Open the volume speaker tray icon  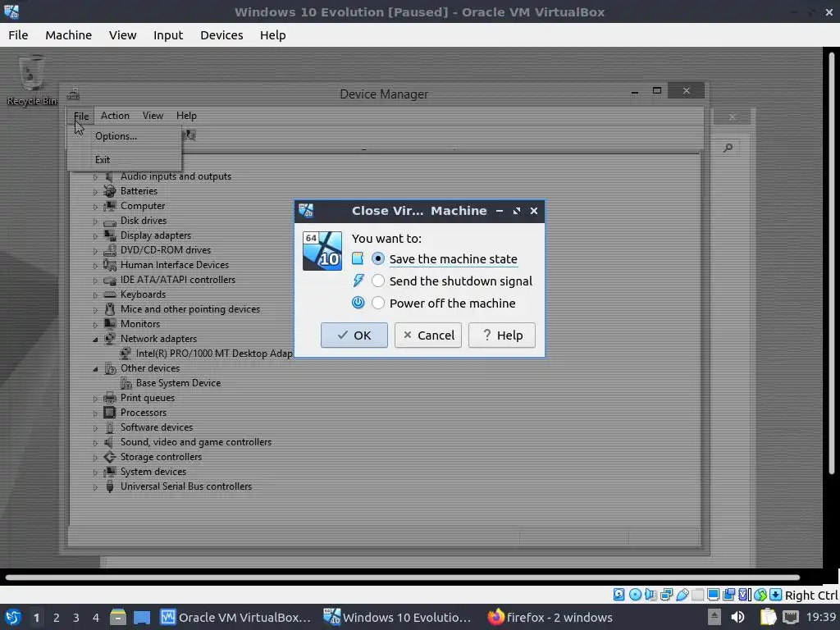click(x=737, y=617)
